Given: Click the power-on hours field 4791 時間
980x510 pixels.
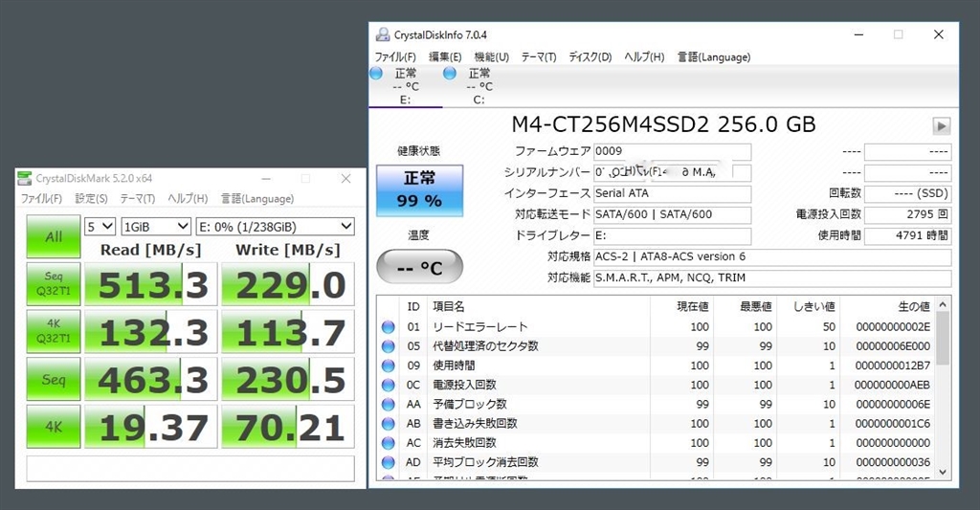Looking at the screenshot, I should (x=908, y=236).
